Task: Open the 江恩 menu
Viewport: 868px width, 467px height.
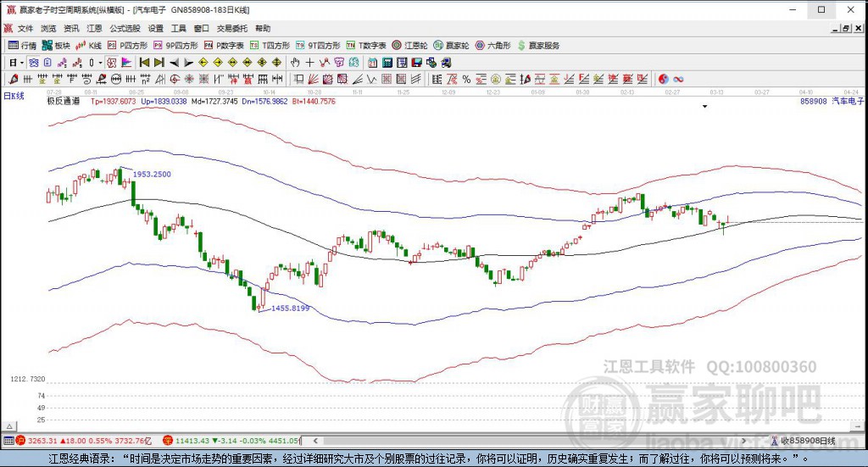Action: click(94, 28)
